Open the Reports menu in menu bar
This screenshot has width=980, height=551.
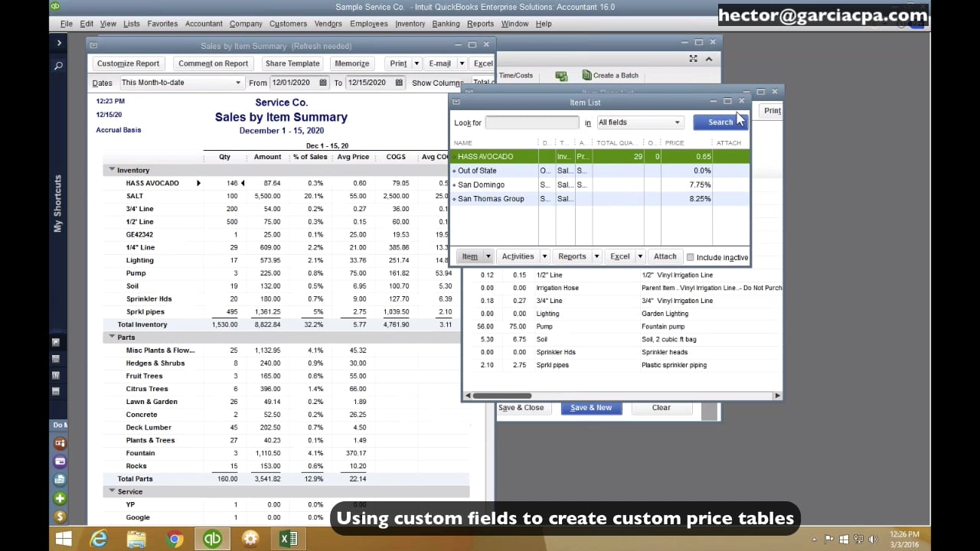(480, 24)
